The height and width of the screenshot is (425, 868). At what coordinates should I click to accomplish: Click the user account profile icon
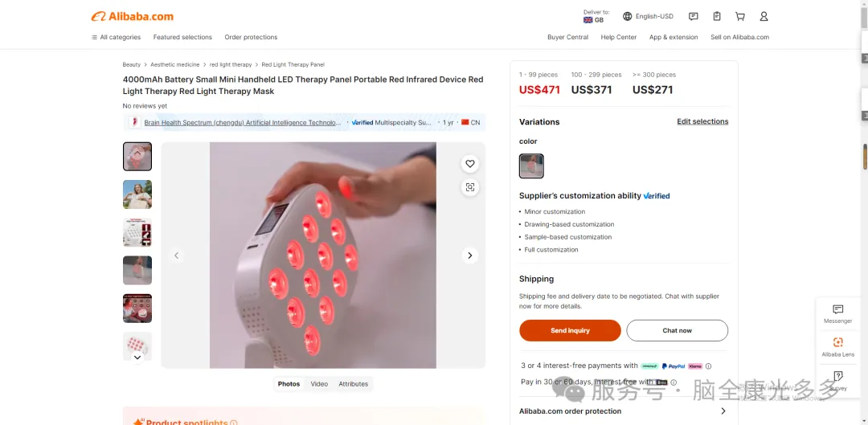point(764,17)
